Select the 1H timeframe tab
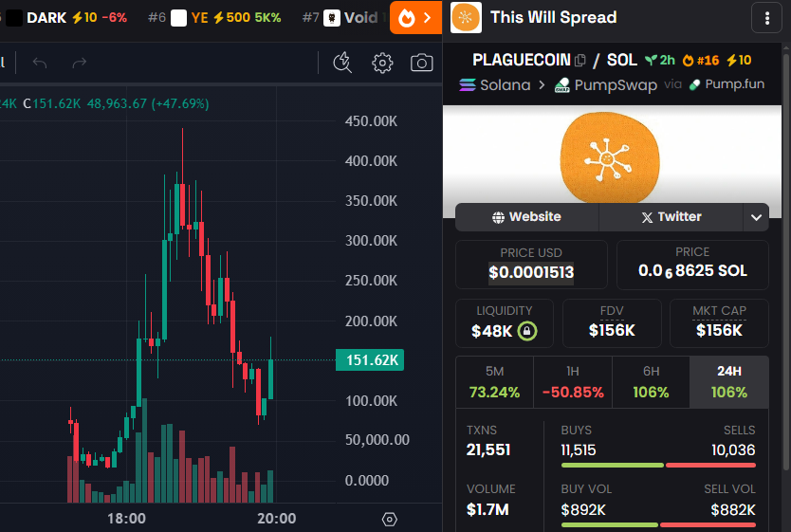Image resolution: width=791 pixels, height=532 pixels. (573, 382)
